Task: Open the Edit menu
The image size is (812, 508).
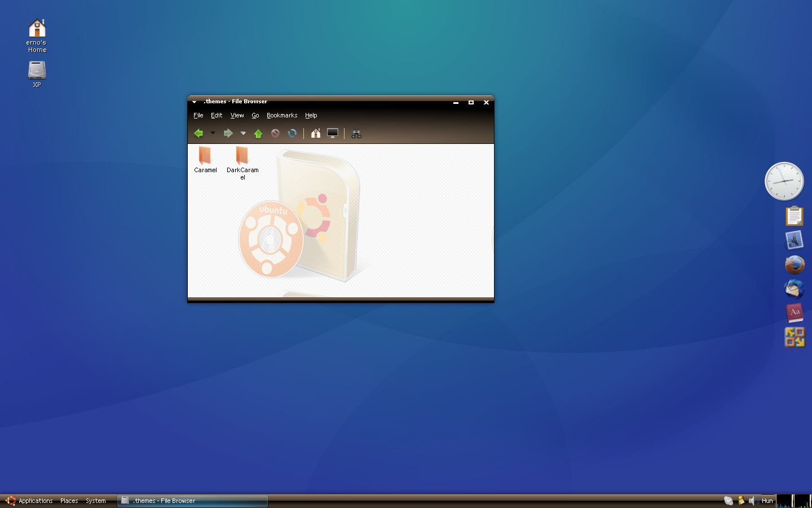Action: [217, 115]
